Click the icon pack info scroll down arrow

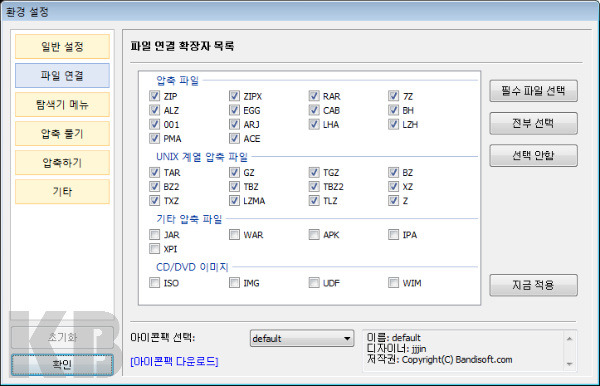point(569,364)
